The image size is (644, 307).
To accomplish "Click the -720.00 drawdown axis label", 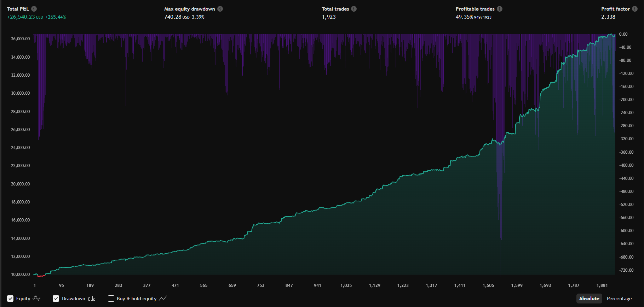I will point(626,270).
